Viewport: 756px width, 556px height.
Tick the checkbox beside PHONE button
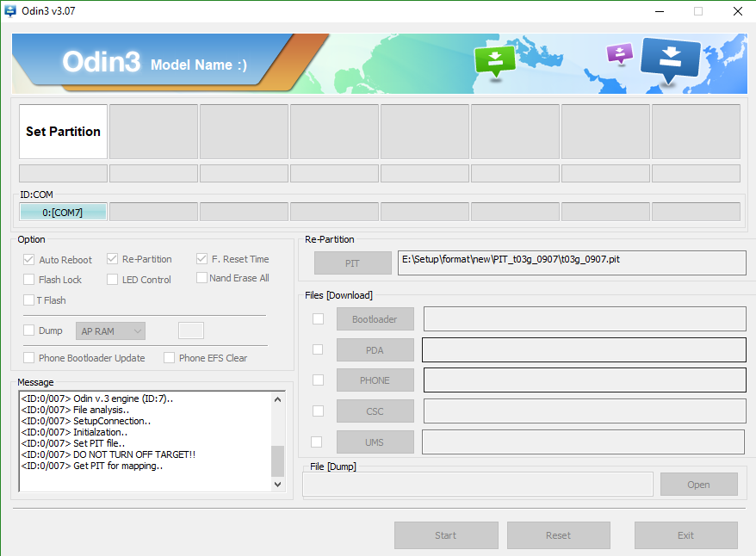(318, 380)
